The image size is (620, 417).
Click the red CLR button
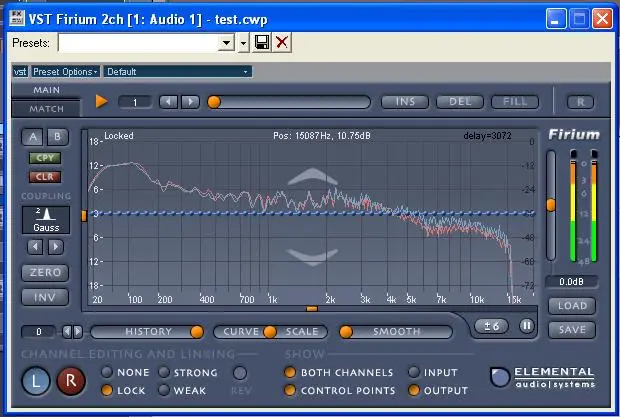45,177
